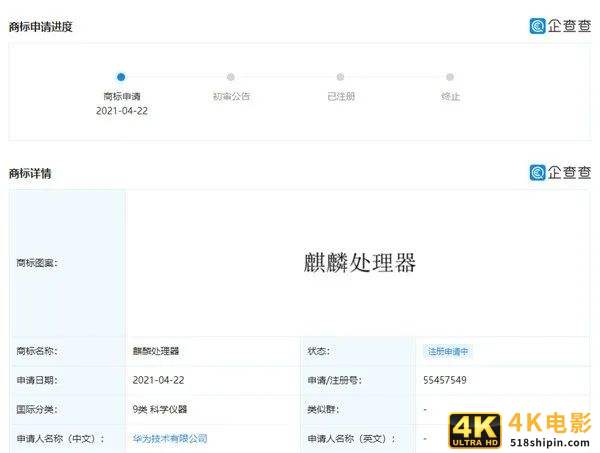Viewport: 600px width, 453px height.
Task: Click the 已注册 step label
Action: 341,96
